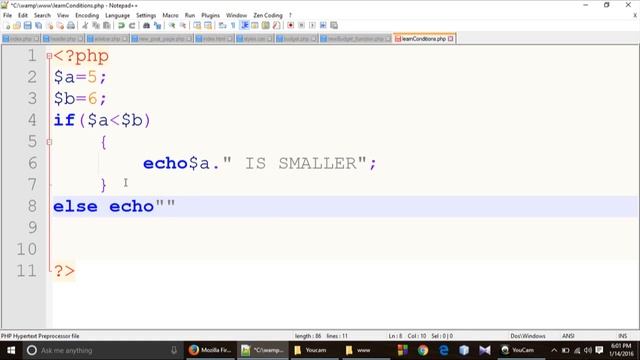Undo last edit with green arrow
Viewport: 640px width, 360px height.
[x=121, y=26]
